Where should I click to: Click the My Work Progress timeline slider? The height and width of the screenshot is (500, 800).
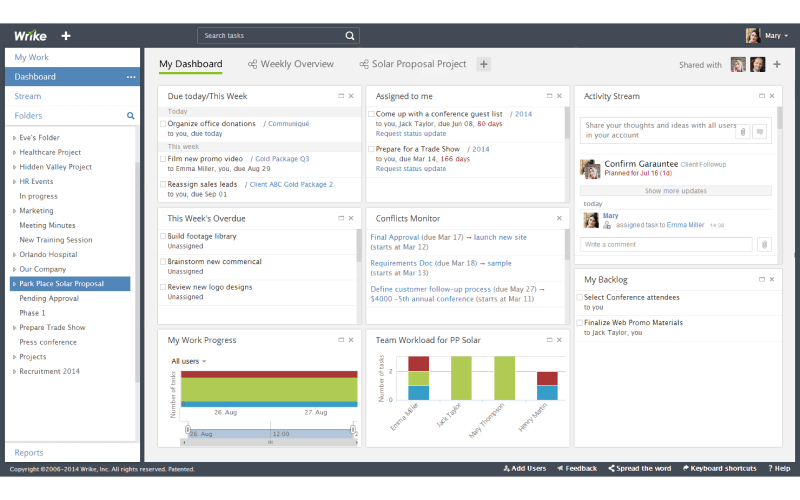270,434
